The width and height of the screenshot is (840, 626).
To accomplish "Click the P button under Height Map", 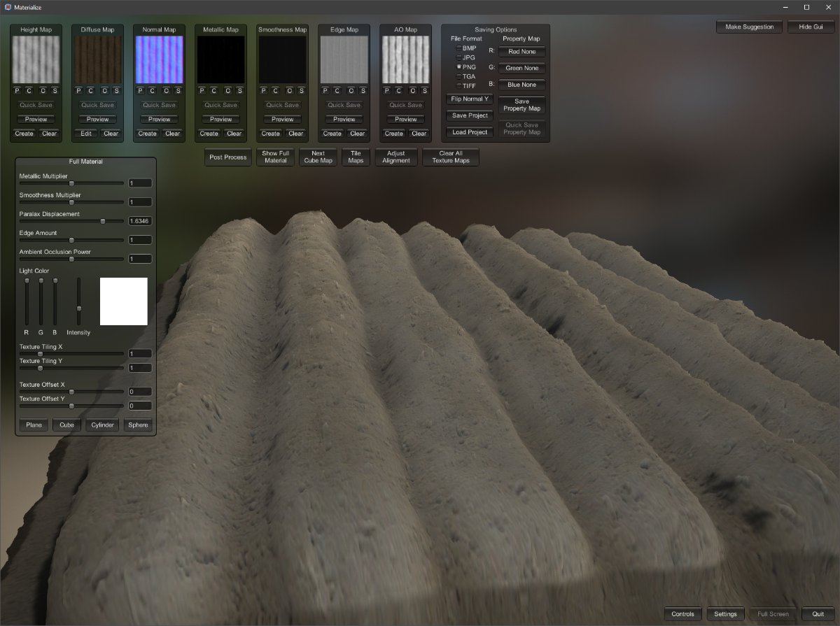I will pyautogui.click(x=16, y=91).
